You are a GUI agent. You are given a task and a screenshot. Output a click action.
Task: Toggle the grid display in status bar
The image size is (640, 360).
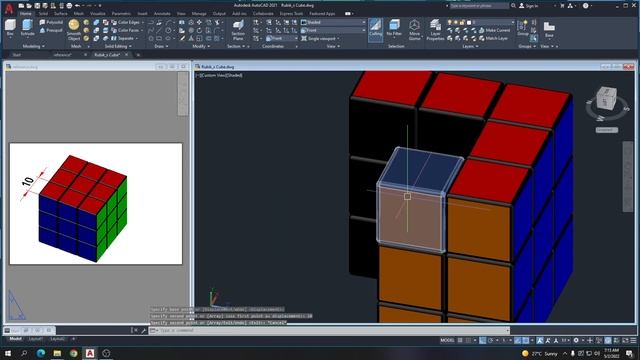pyautogui.click(x=460, y=340)
